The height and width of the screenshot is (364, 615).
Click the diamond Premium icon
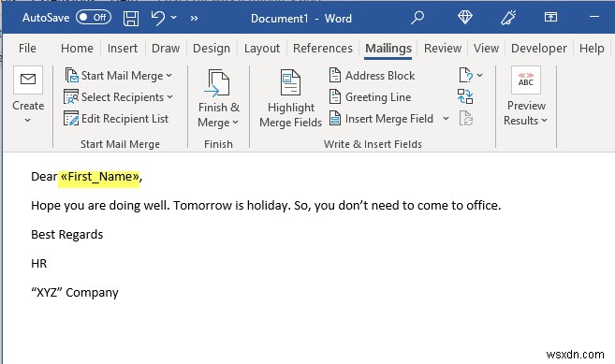click(465, 17)
